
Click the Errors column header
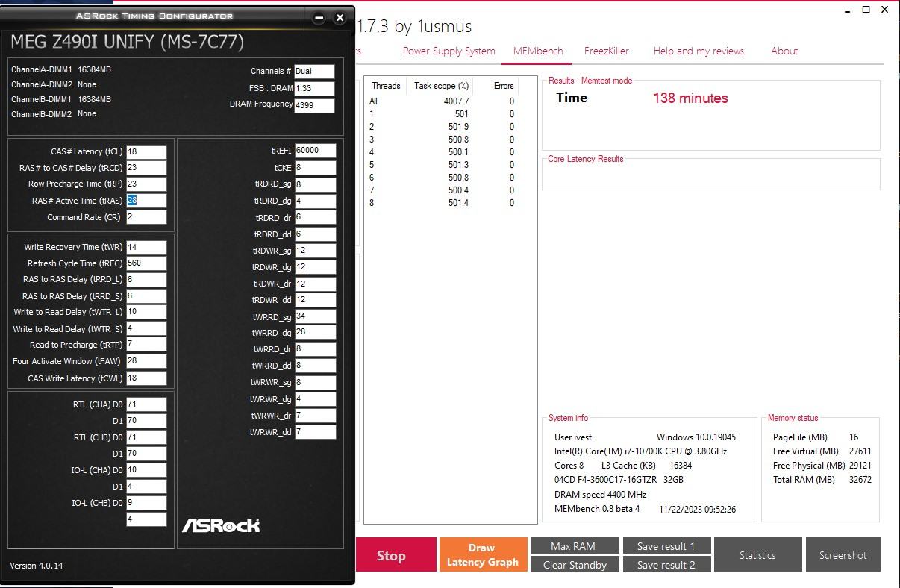(504, 86)
